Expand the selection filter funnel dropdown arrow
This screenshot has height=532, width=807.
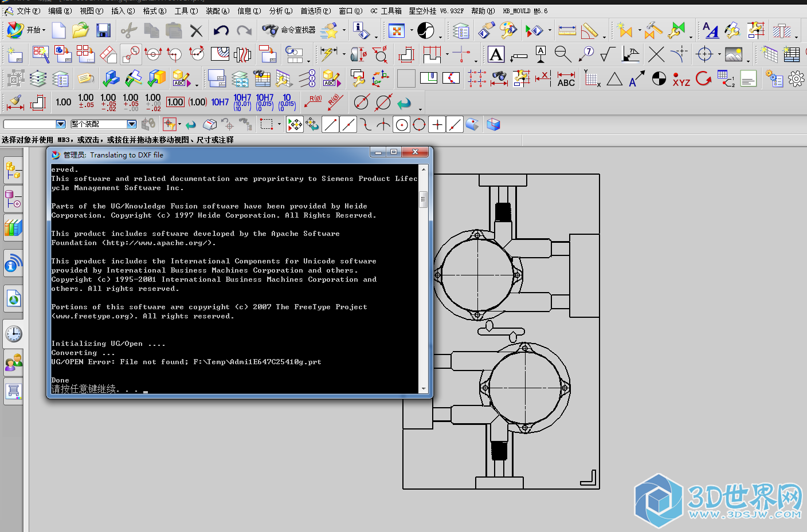(179, 124)
